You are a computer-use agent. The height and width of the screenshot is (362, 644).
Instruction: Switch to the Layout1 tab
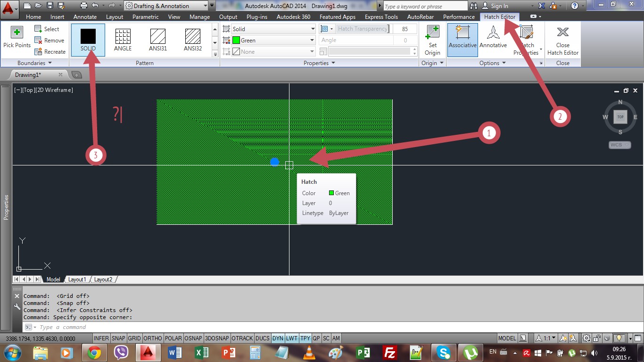[77, 279]
